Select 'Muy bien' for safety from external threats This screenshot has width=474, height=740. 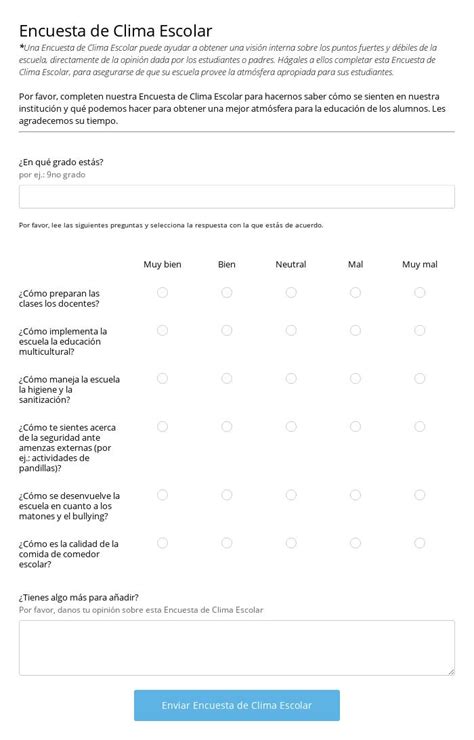coord(162,427)
